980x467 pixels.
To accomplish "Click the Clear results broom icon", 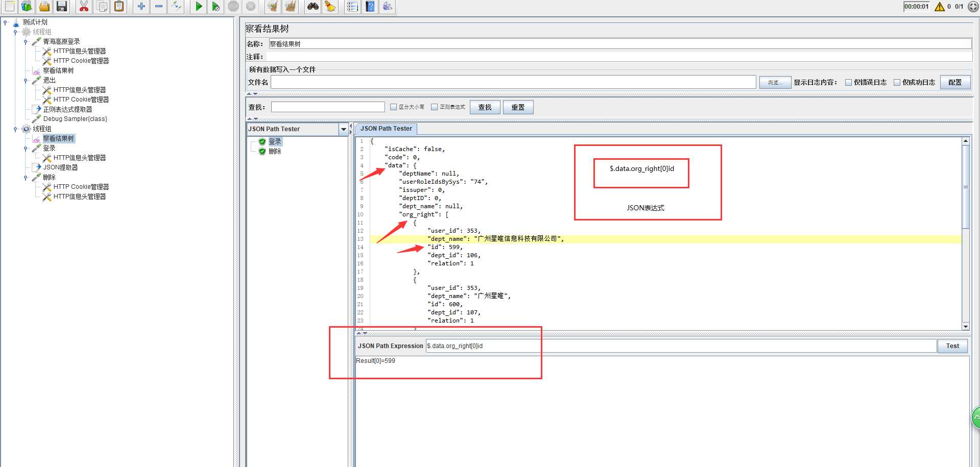I will point(273,6).
